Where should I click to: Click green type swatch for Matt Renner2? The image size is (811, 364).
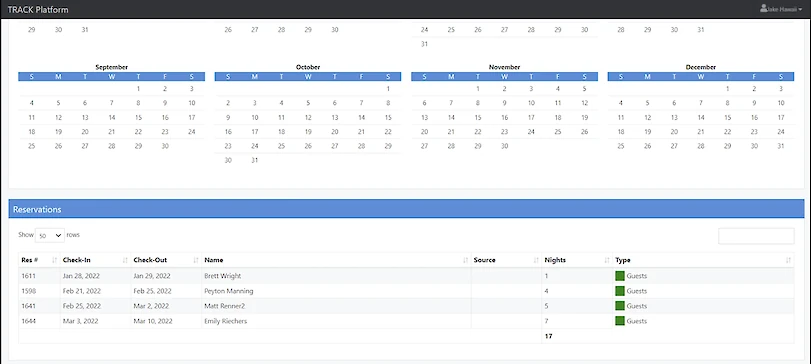[x=620, y=306]
